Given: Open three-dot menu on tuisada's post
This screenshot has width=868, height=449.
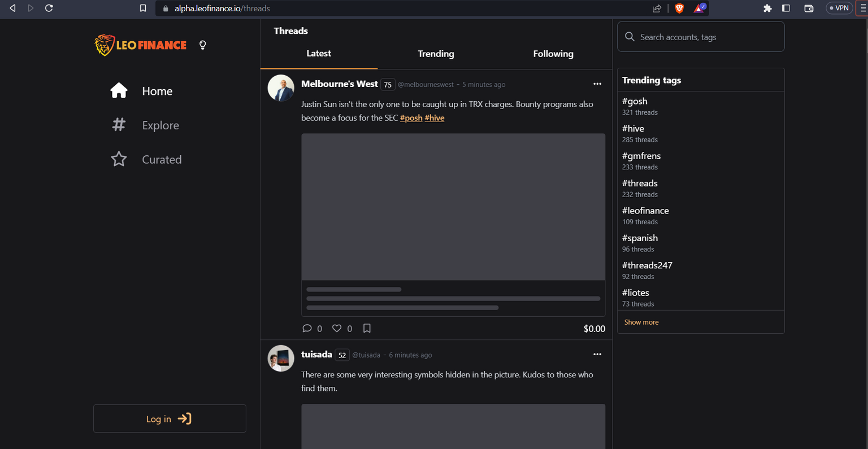Looking at the screenshot, I should (x=597, y=354).
